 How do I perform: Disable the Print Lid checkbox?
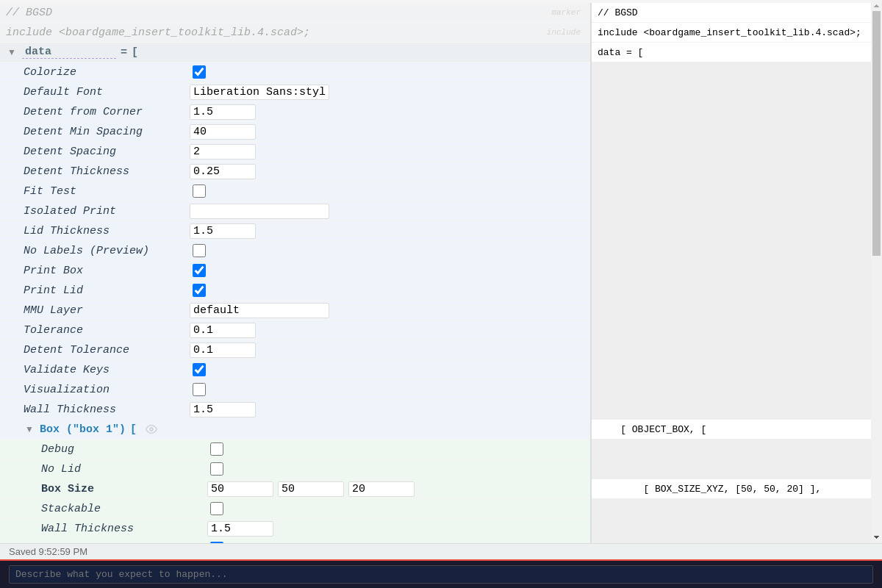(199, 290)
